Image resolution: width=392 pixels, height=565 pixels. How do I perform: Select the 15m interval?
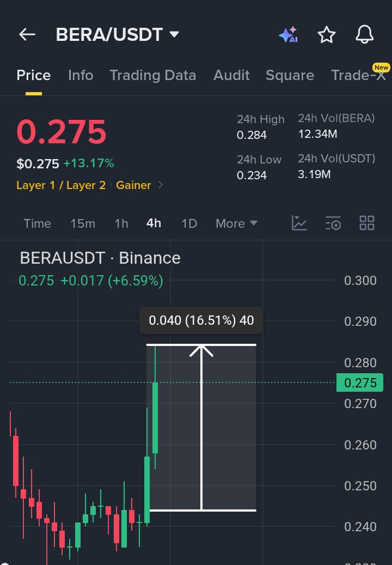click(83, 223)
